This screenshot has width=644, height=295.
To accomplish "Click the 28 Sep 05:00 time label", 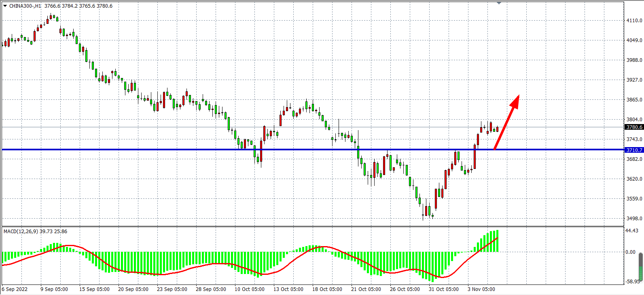I will click(x=211, y=289).
